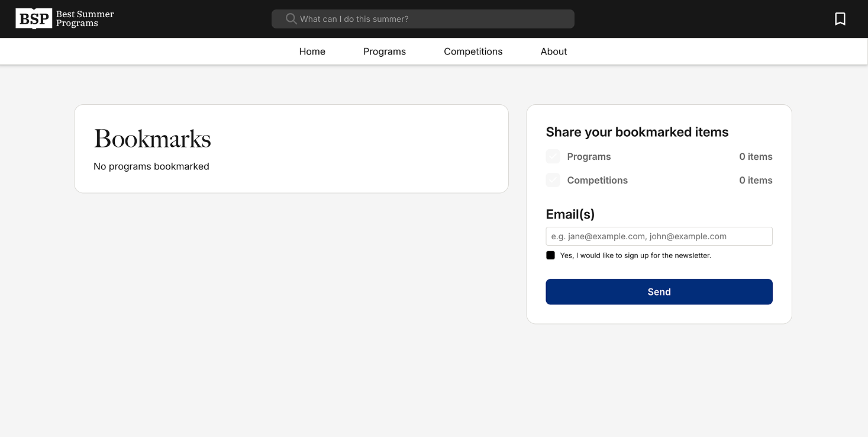Open the Programs nav item
Image resolution: width=868 pixels, height=437 pixels.
[x=385, y=52]
